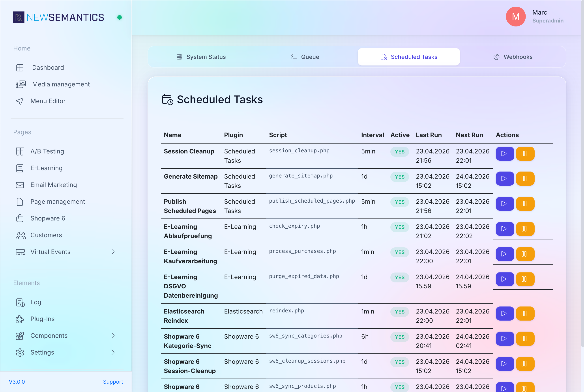
Task: Expand the Components submenu chevron
Action: point(113,336)
